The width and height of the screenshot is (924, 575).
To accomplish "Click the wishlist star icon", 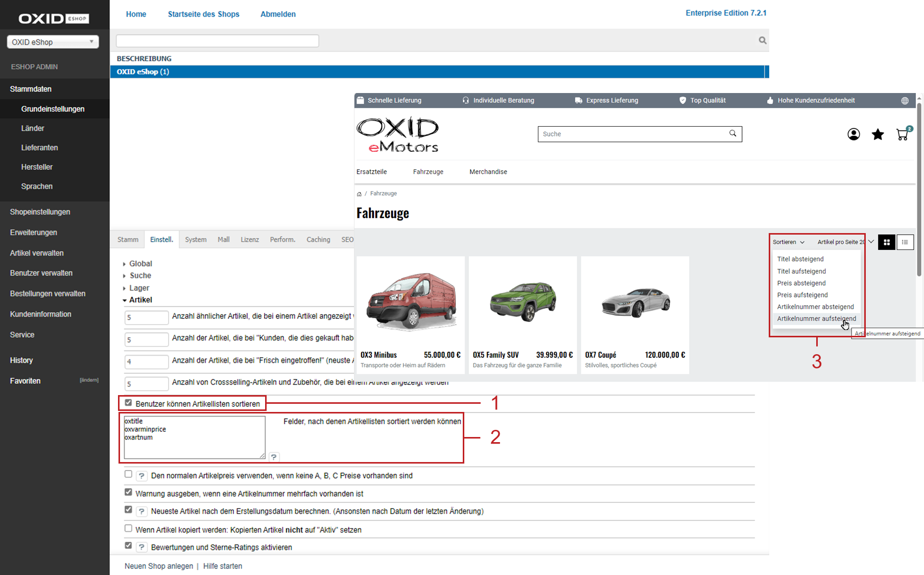I will 878,134.
